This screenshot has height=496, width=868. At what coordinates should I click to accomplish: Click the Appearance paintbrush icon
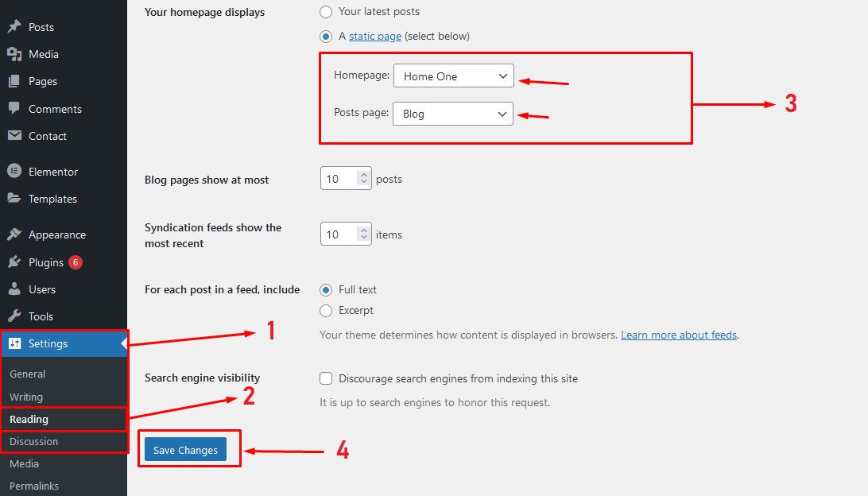coord(14,234)
